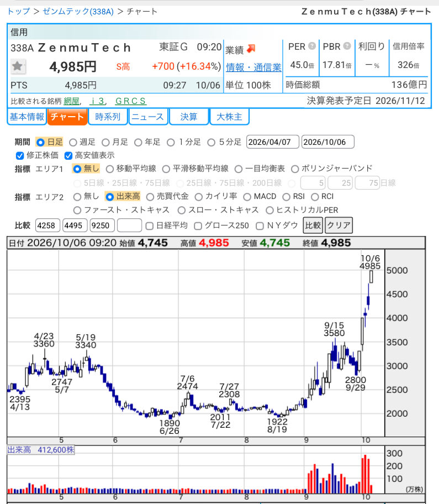Select エリア2 無し radio option
The width and height of the screenshot is (439, 504).
click(x=77, y=197)
